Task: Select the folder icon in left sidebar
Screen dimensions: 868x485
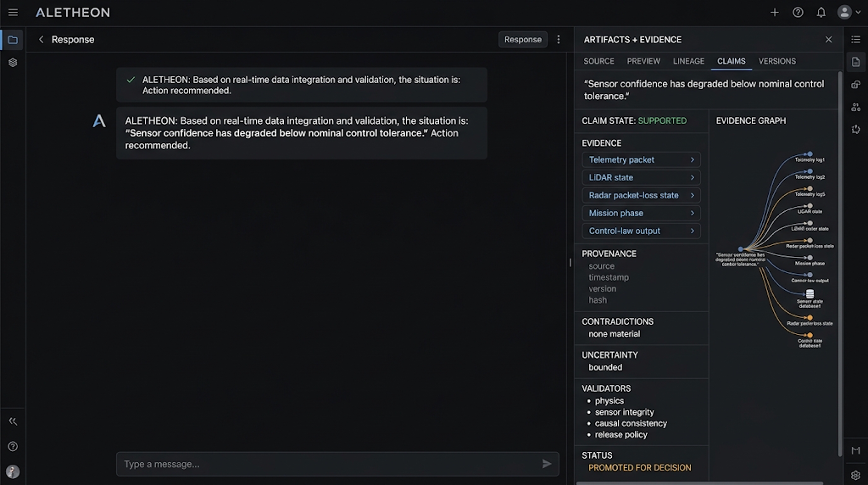Action: point(13,40)
